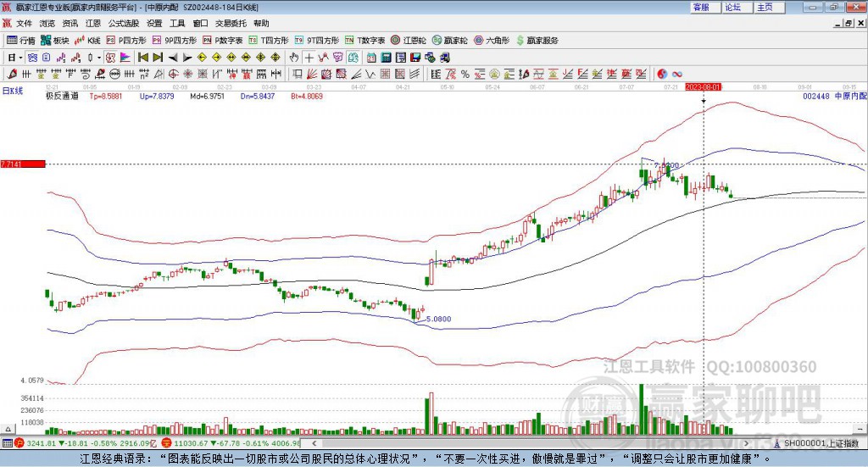Screen dimensions: 868x467
Task: Click the 极反通道 indicator name
Action: click(x=62, y=96)
